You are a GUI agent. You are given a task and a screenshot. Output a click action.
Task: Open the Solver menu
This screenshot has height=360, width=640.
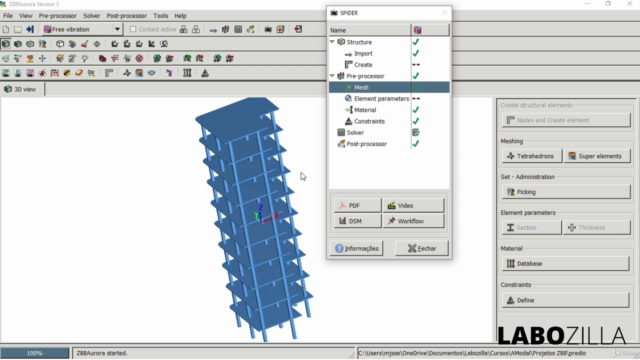(x=91, y=16)
